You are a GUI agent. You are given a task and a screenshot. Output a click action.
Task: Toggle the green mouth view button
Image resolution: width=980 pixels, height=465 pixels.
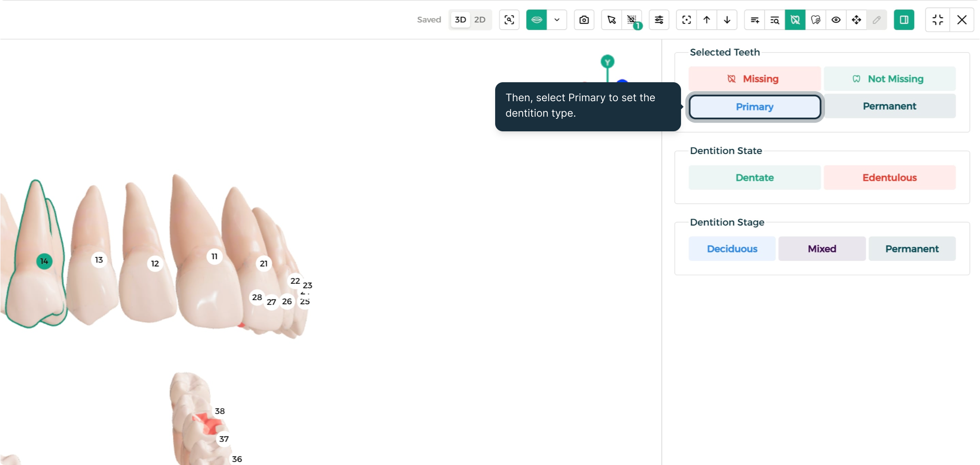point(536,20)
